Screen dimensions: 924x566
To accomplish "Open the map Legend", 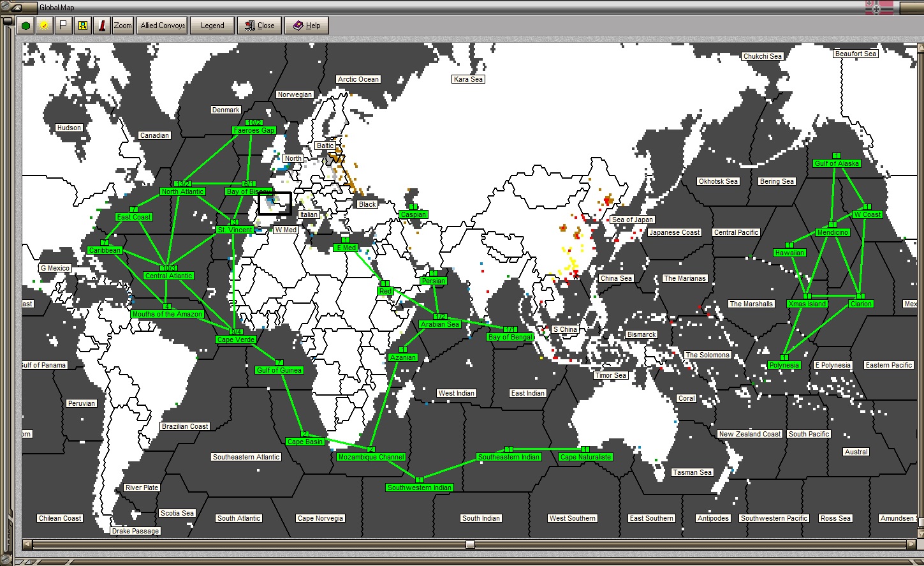I will tap(212, 26).
